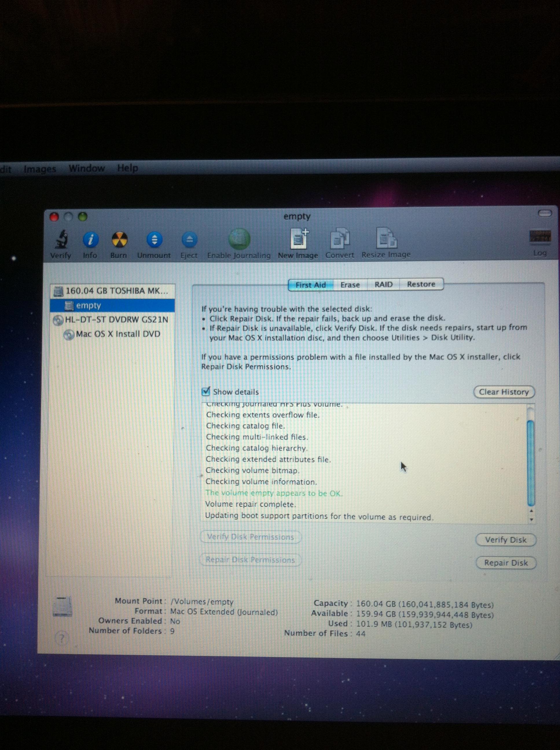This screenshot has height=750, width=560.
Task: Switch to the Erase tab
Action: pyautogui.click(x=350, y=285)
